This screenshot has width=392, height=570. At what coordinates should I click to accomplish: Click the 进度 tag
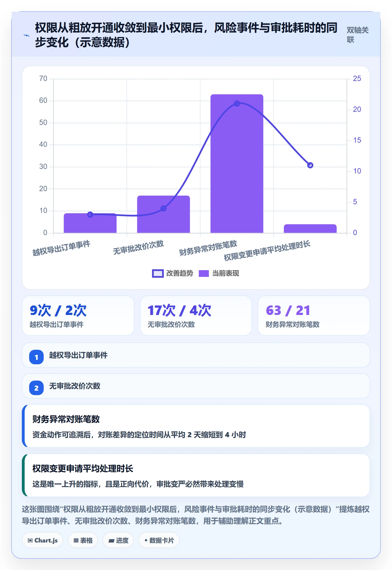(118, 540)
